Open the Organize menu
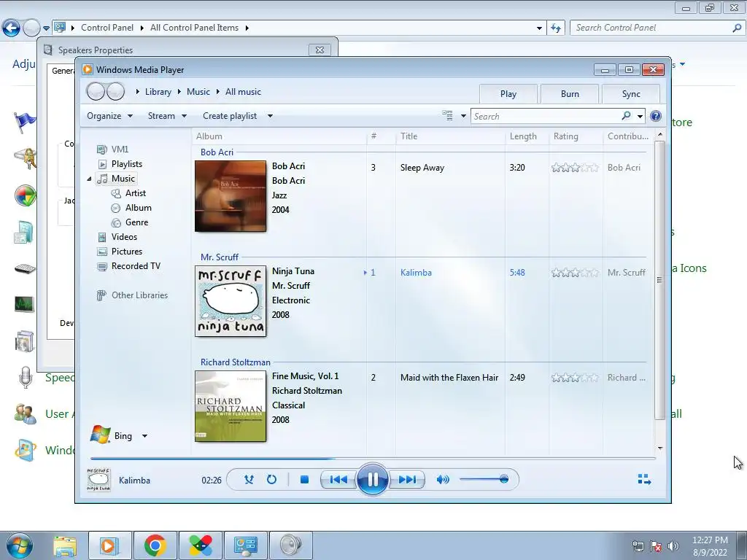The height and width of the screenshot is (560, 747). point(109,116)
